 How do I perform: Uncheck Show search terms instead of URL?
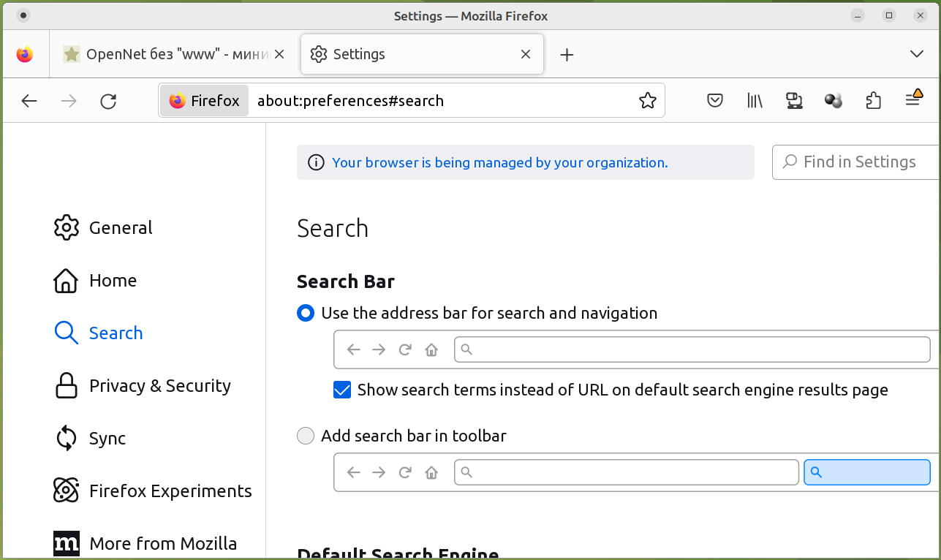pyautogui.click(x=342, y=390)
